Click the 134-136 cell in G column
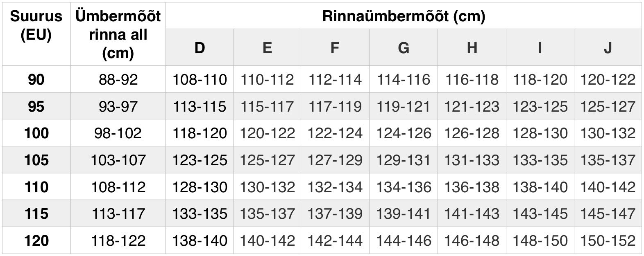Screen dimensions: 644x256 (x=404, y=187)
